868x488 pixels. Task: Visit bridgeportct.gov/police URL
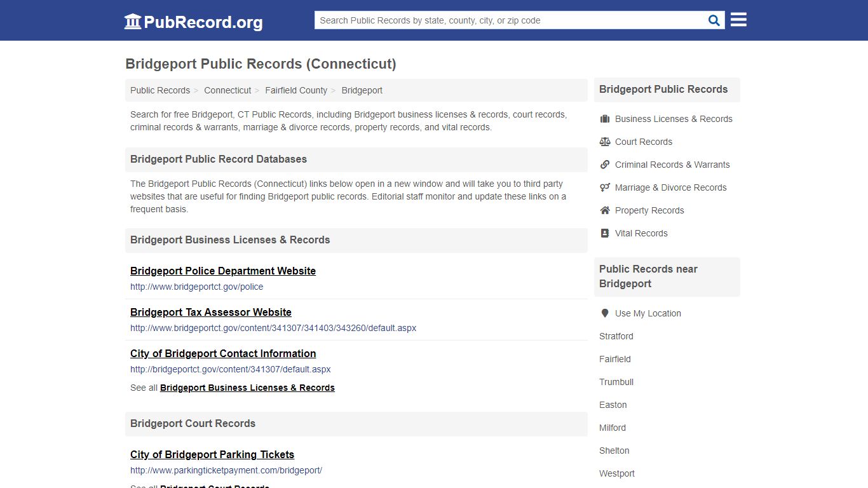[x=197, y=287]
